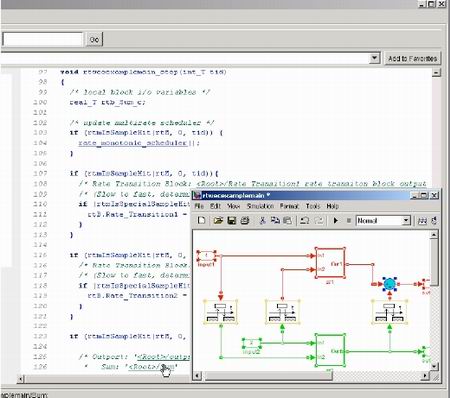
Task: Undo the last model edit
Action: coord(304,220)
